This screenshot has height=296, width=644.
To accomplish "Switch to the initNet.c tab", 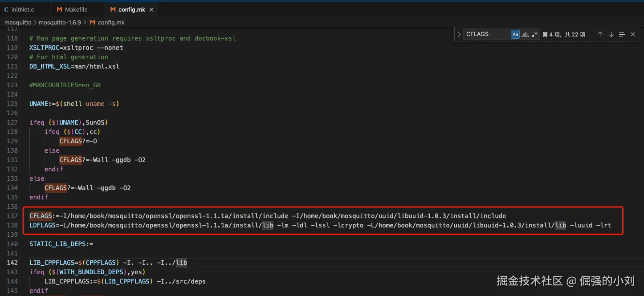I will pyautogui.click(x=22, y=9).
